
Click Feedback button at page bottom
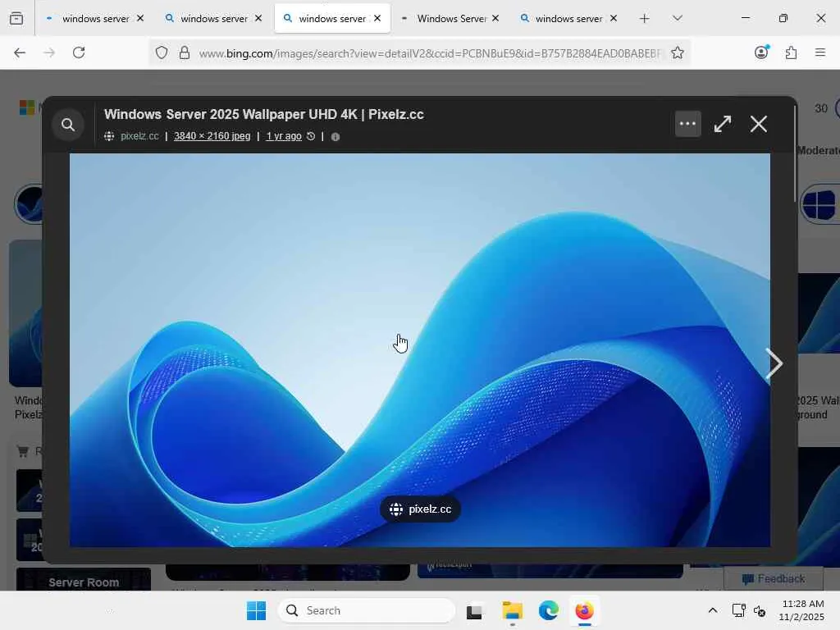[774, 578]
